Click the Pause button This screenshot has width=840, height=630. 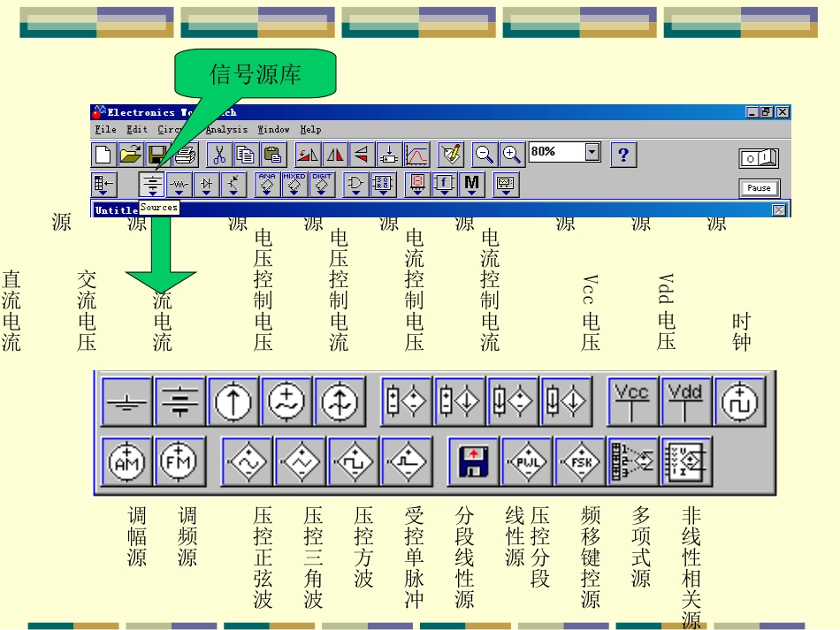(x=759, y=188)
